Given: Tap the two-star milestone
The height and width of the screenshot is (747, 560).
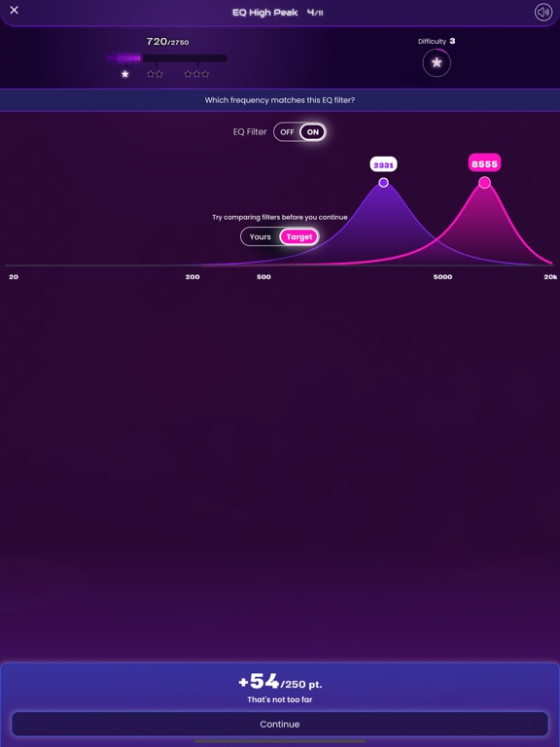Looking at the screenshot, I should tap(155, 74).
